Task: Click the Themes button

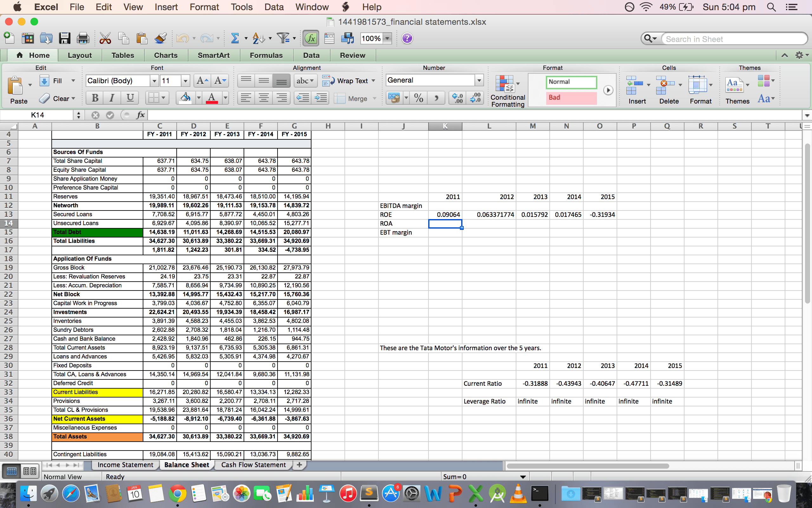Action: tap(737, 91)
